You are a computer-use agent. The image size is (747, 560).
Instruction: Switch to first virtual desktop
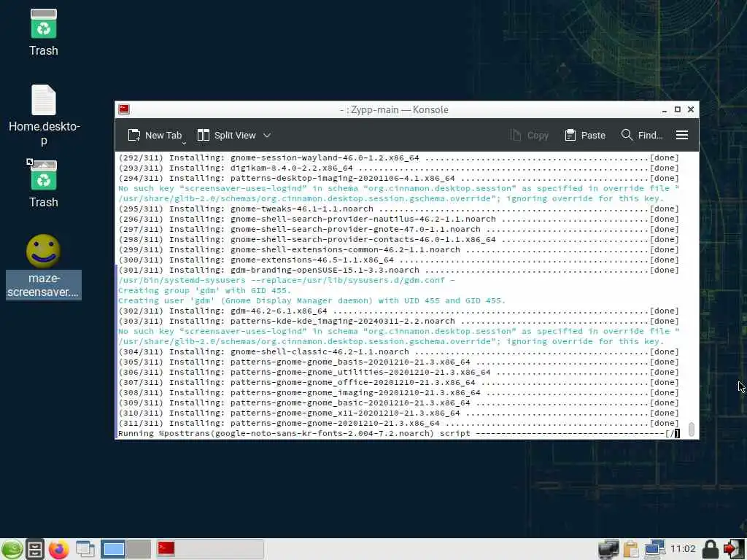[x=113, y=549]
